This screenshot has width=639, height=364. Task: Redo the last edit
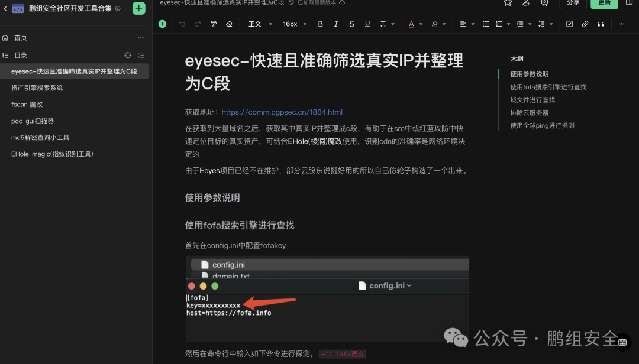point(198,24)
